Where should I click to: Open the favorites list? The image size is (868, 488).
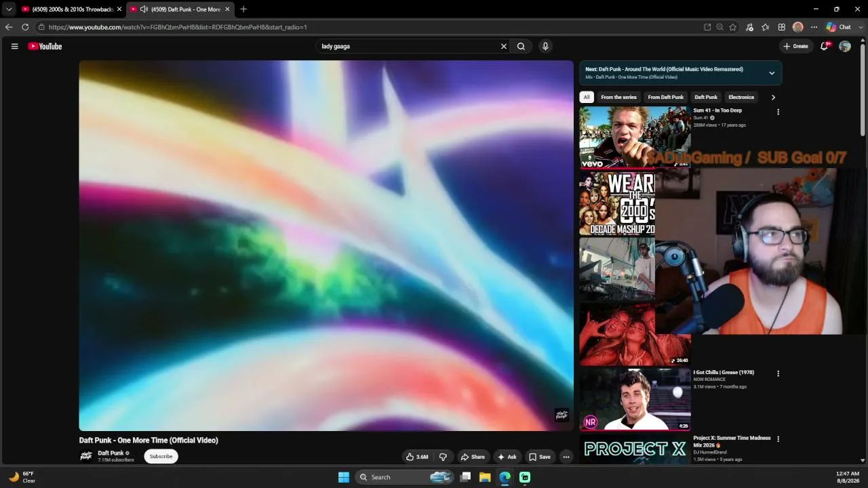tap(766, 27)
